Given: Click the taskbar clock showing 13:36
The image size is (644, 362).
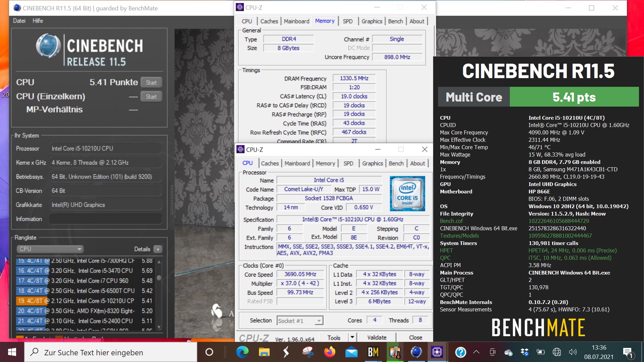Looking at the screenshot, I should coord(599,348).
